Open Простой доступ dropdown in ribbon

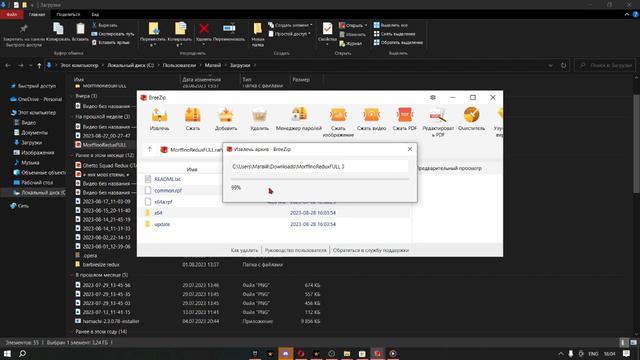[x=289, y=34]
